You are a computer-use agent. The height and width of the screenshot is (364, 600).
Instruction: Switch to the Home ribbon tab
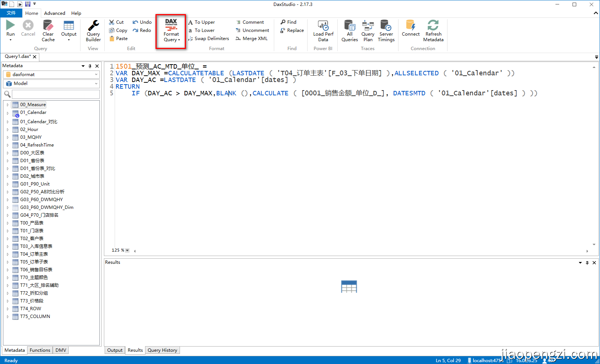[x=32, y=13]
